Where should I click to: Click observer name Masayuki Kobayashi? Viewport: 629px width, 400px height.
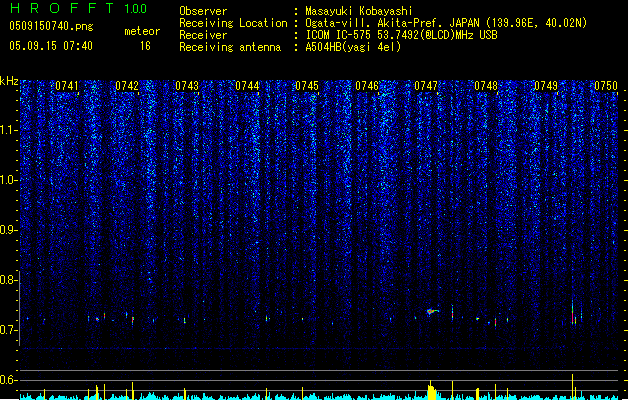pos(359,11)
